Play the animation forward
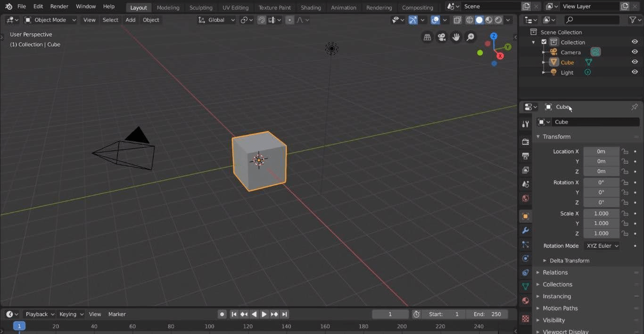 (x=264, y=314)
